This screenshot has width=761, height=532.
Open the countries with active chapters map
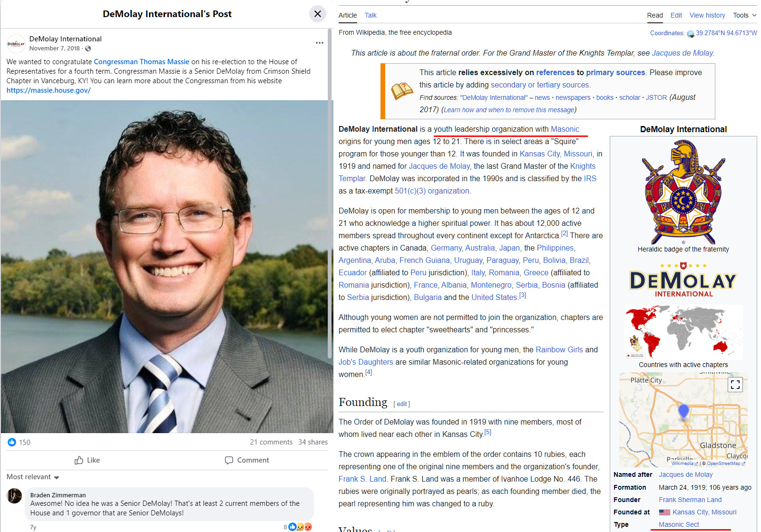(x=683, y=332)
